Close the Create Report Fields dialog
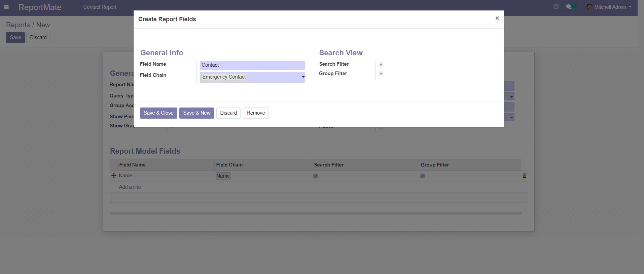Image resolution: width=644 pixels, height=274 pixels. click(497, 18)
